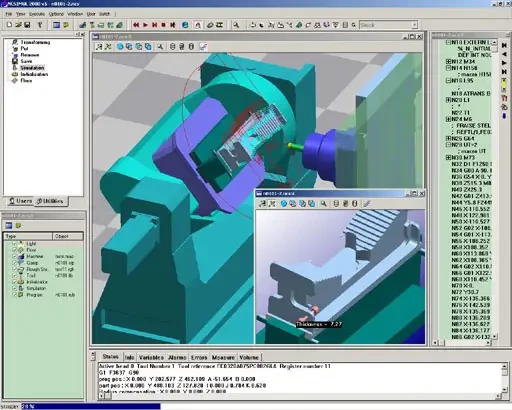Switch to the Utilities tab in the left panel

tap(50, 201)
